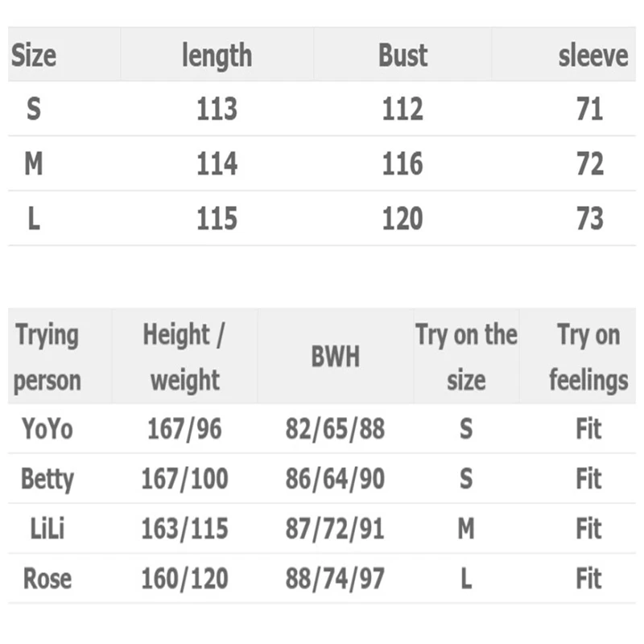Click the 87/72/91 BWH value

click(335, 529)
